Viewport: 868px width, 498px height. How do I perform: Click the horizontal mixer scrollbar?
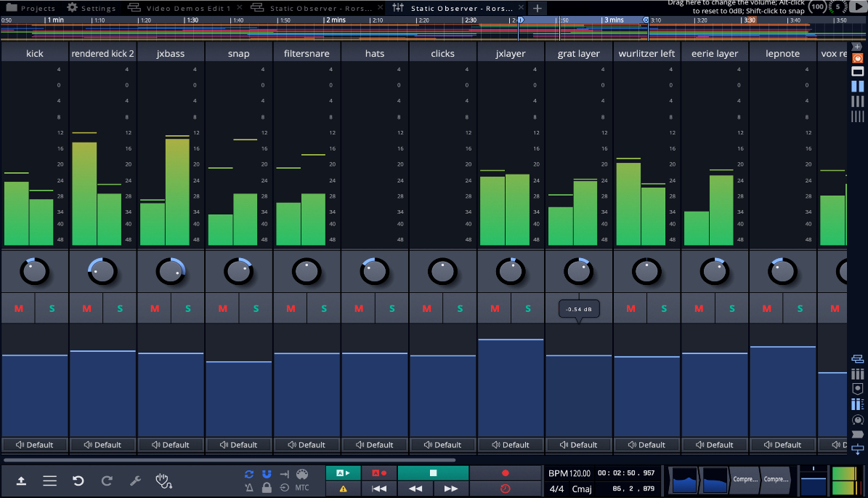230,459
